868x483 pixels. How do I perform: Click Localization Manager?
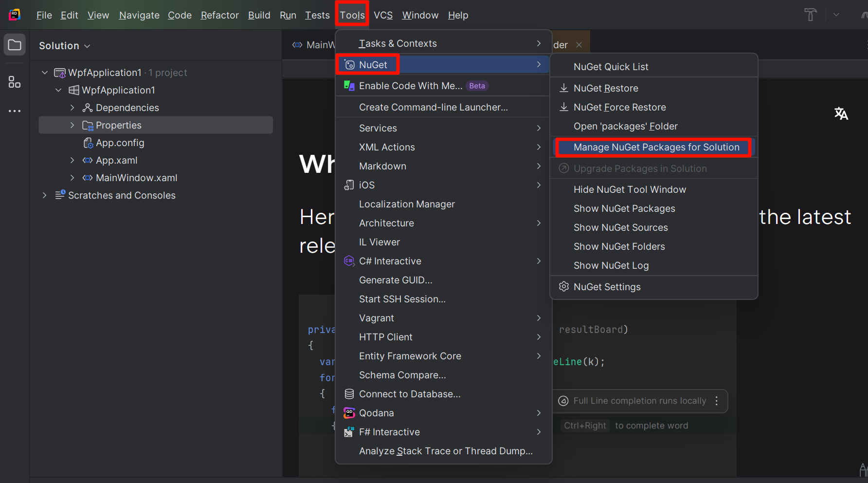tap(443, 204)
